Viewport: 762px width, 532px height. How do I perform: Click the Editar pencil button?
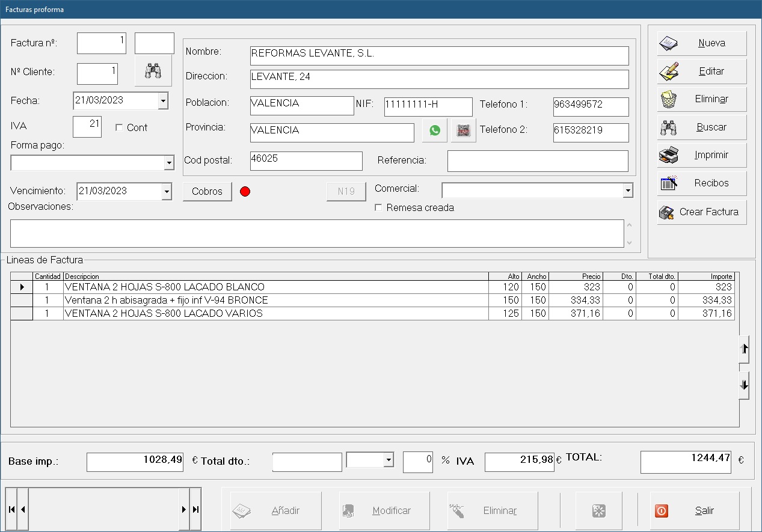702,71
